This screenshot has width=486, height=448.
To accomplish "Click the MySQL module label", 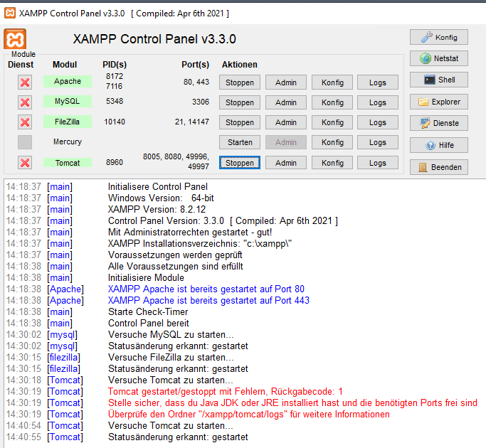I will coord(68,101).
